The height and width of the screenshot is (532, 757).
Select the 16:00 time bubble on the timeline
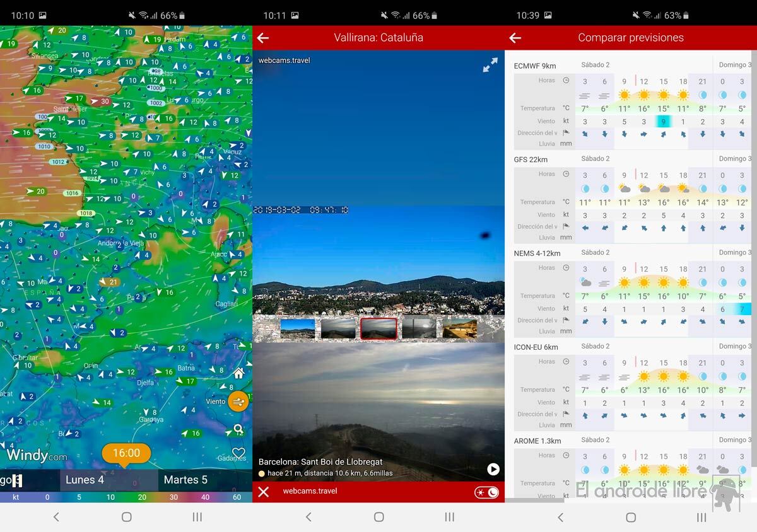coord(126,453)
